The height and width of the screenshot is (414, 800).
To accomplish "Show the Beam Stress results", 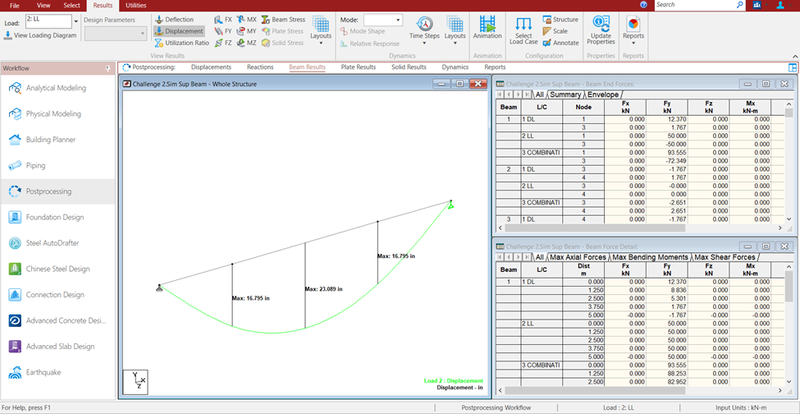I will coord(283,19).
